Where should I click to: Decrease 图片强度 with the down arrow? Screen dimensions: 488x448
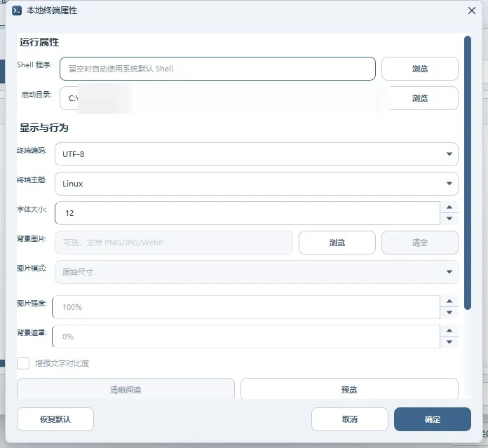[x=449, y=313]
